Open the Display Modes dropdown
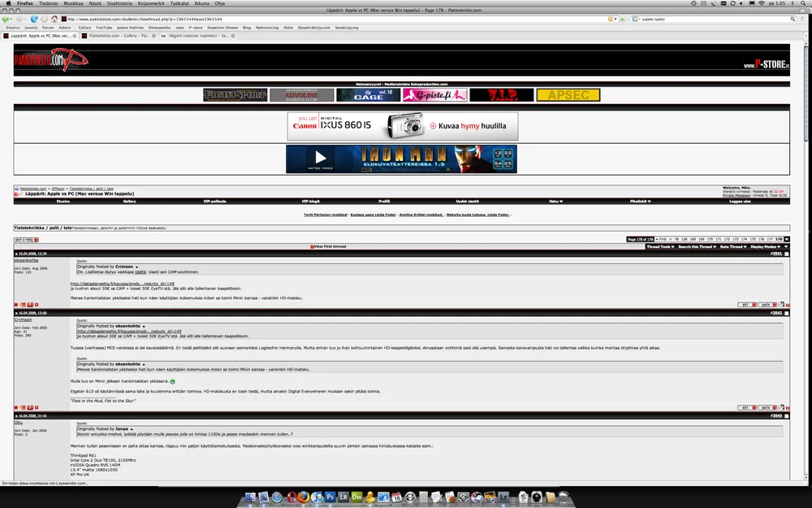The height and width of the screenshot is (508, 812). [766, 246]
